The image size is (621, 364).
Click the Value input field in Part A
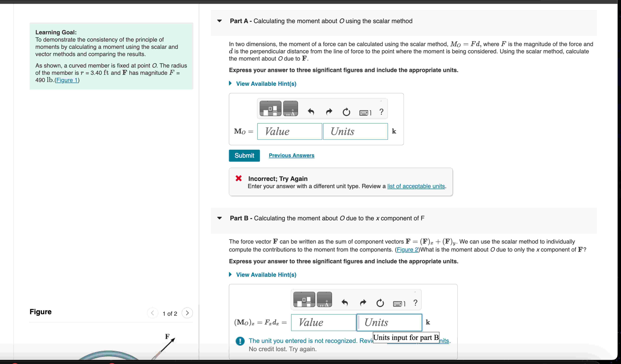290,131
